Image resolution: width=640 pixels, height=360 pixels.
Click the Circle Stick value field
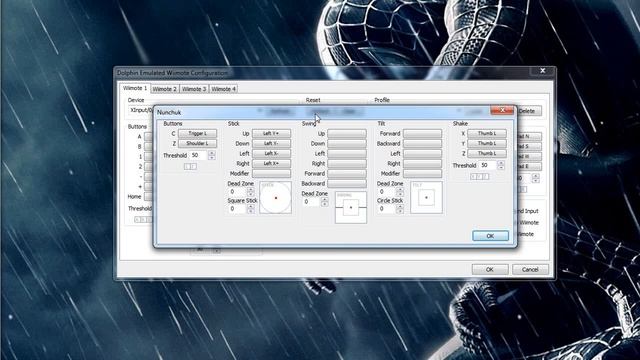(x=387, y=209)
